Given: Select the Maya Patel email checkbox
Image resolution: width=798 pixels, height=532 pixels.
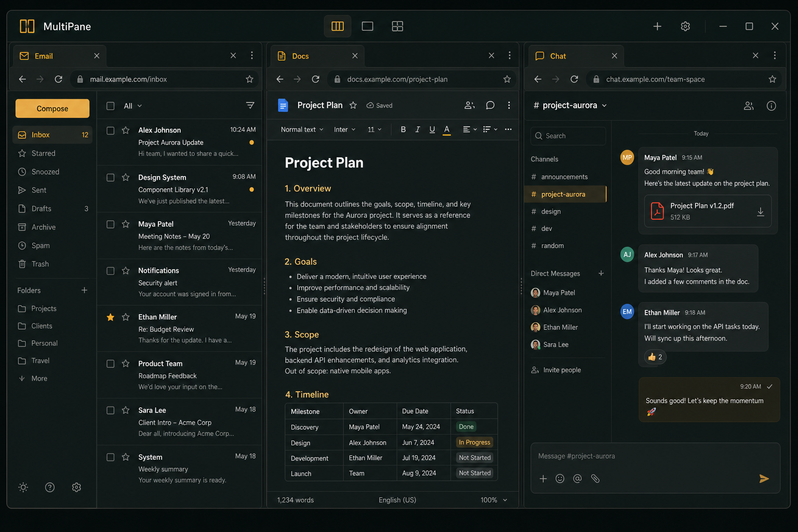Looking at the screenshot, I should point(110,224).
